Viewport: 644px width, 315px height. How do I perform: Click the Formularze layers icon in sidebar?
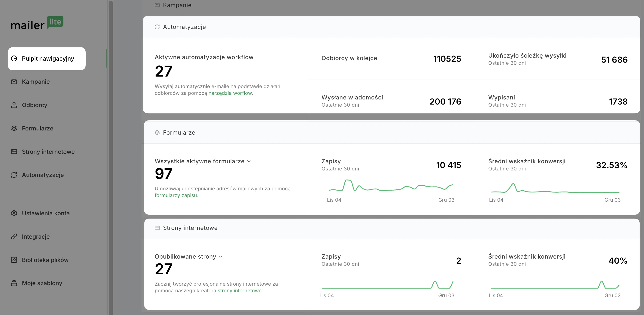tap(14, 128)
